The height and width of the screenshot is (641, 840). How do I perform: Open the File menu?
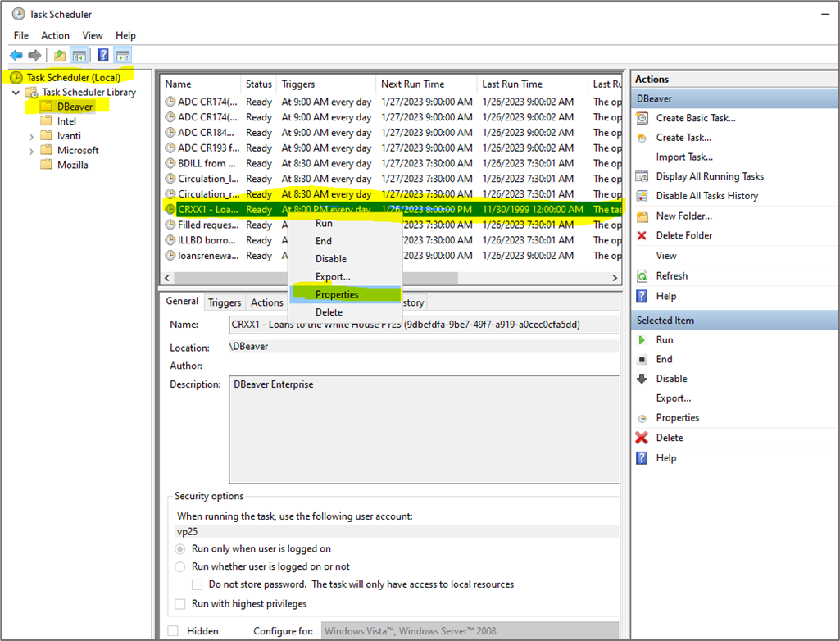(20, 35)
